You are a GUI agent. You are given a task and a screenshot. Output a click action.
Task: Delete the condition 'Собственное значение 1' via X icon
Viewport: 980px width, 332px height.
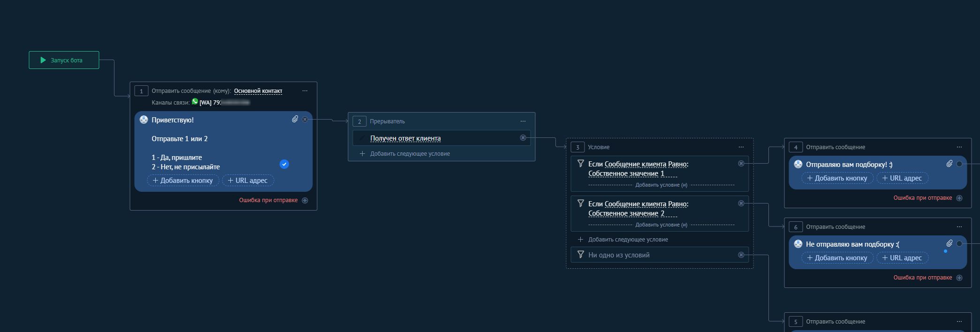point(741,164)
